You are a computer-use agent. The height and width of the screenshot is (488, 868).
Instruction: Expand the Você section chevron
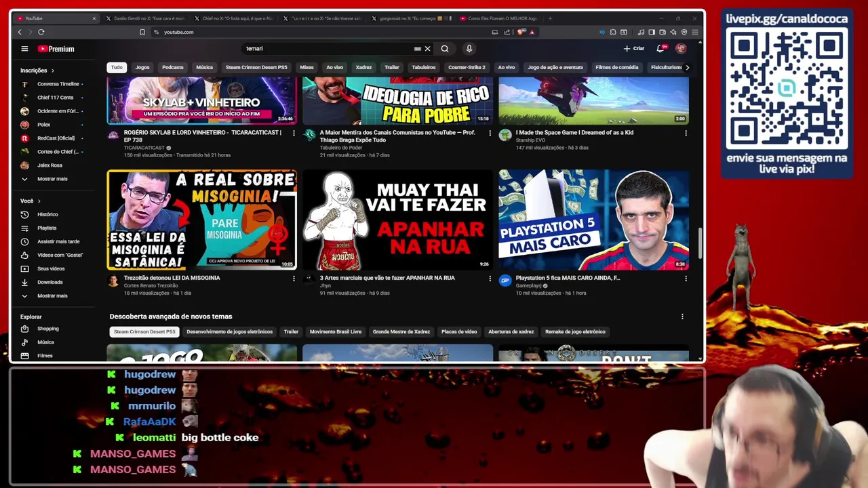click(39, 201)
